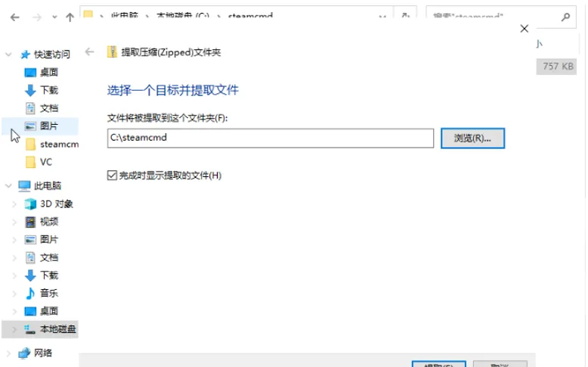Screen dimensions: 588x367
Task: Edit the C:\steamcmd destination path field
Action: pyautogui.click(x=271, y=138)
